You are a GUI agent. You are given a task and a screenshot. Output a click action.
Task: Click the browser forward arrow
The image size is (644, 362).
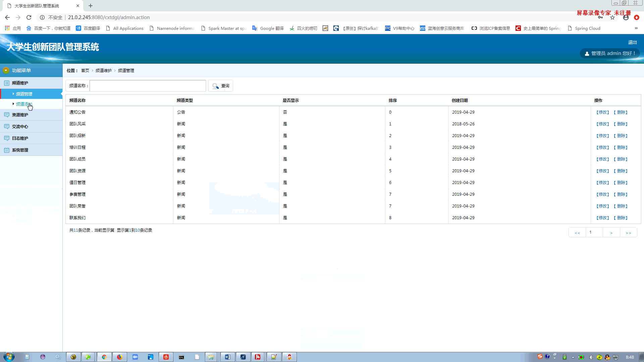click(x=18, y=17)
